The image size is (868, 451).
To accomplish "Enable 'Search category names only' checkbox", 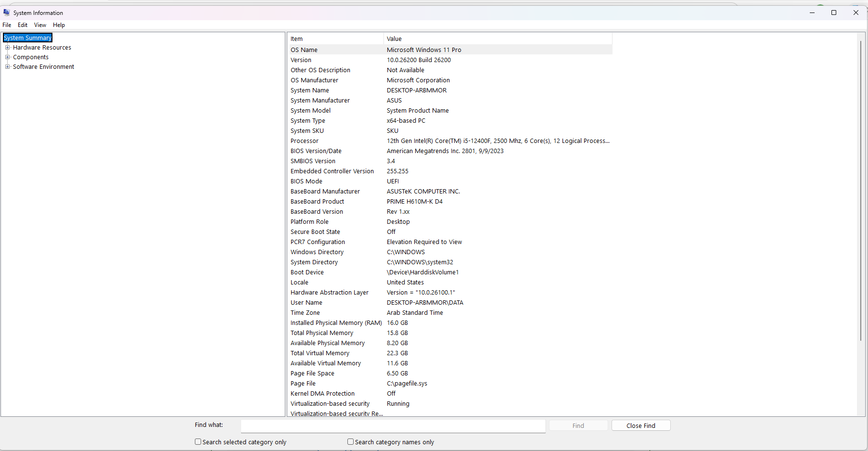I will [x=350, y=442].
